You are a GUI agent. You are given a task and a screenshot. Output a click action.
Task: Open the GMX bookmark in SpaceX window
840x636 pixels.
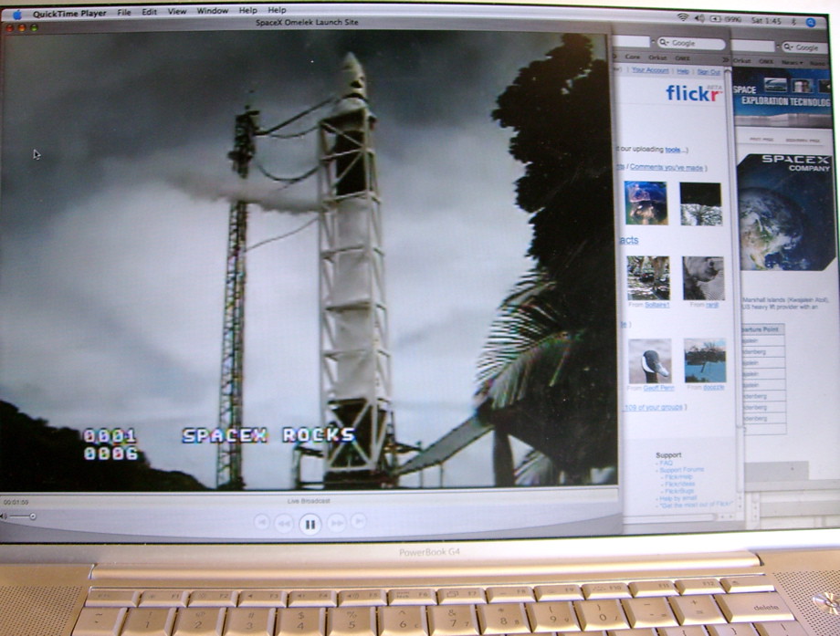tap(766, 61)
